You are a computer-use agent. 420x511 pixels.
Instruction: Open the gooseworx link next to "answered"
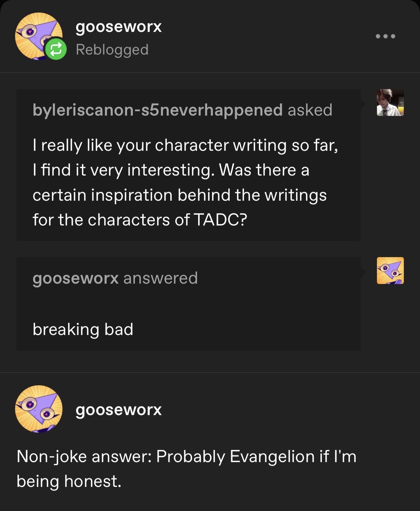click(x=75, y=278)
